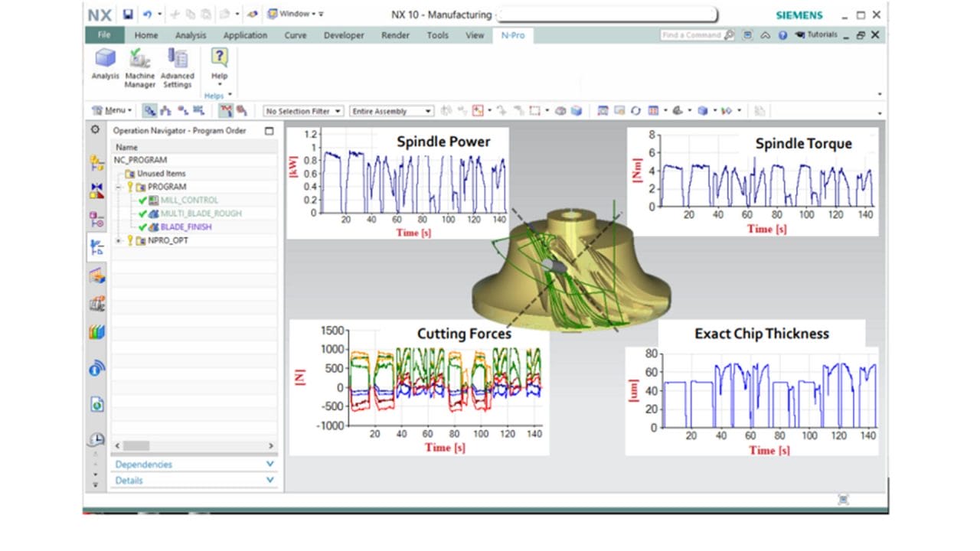The image size is (980, 551).
Task: Collapse the PROGRAM node in Operation Navigator
Action: [x=119, y=187]
